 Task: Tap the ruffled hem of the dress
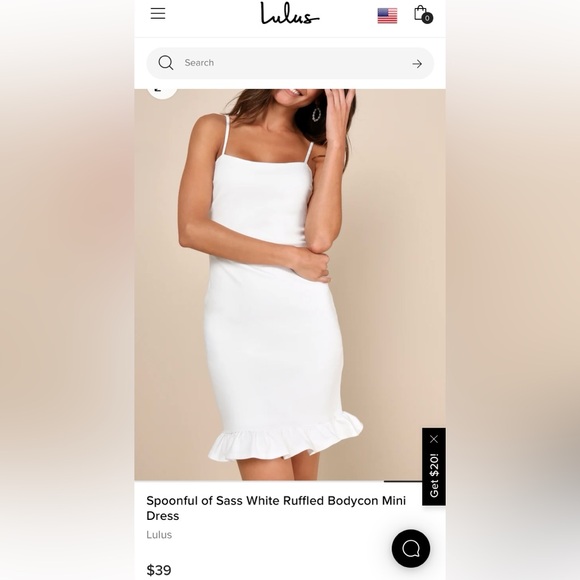tap(285, 437)
